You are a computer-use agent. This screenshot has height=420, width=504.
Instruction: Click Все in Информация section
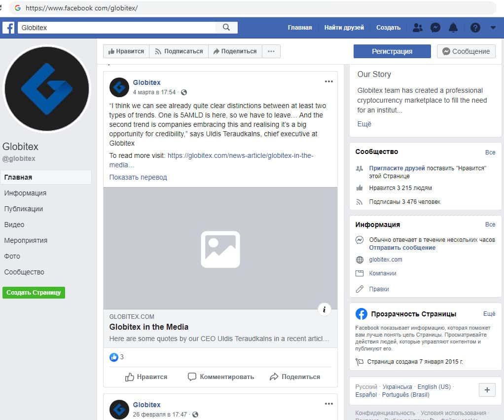coord(490,224)
